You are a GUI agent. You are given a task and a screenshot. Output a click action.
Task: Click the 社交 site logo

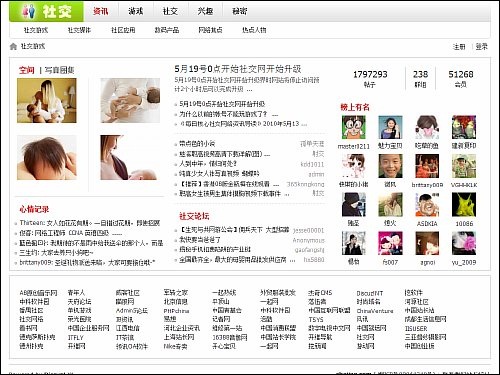point(46,11)
